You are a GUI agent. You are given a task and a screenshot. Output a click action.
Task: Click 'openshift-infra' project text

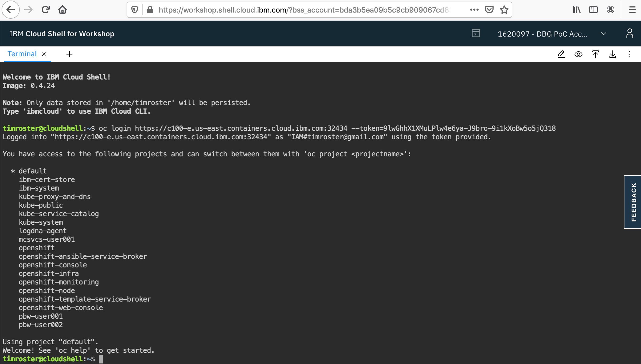[x=49, y=274]
